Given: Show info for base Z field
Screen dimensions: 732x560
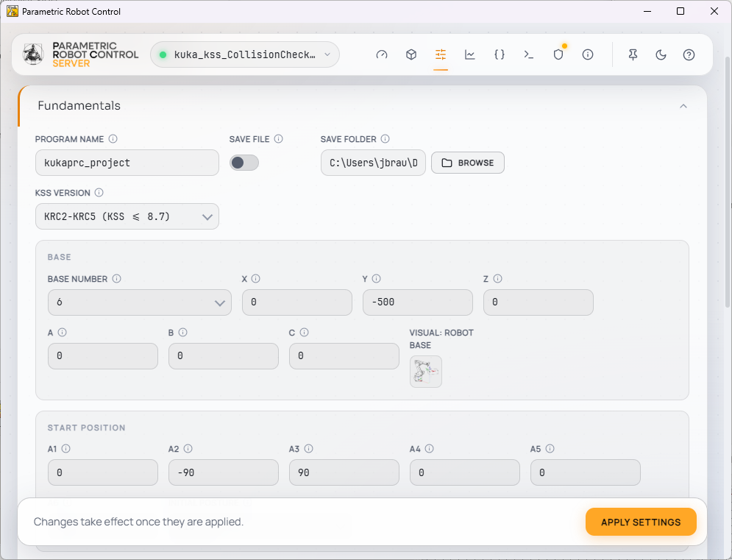Looking at the screenshot, I should [x=497, y=278].
